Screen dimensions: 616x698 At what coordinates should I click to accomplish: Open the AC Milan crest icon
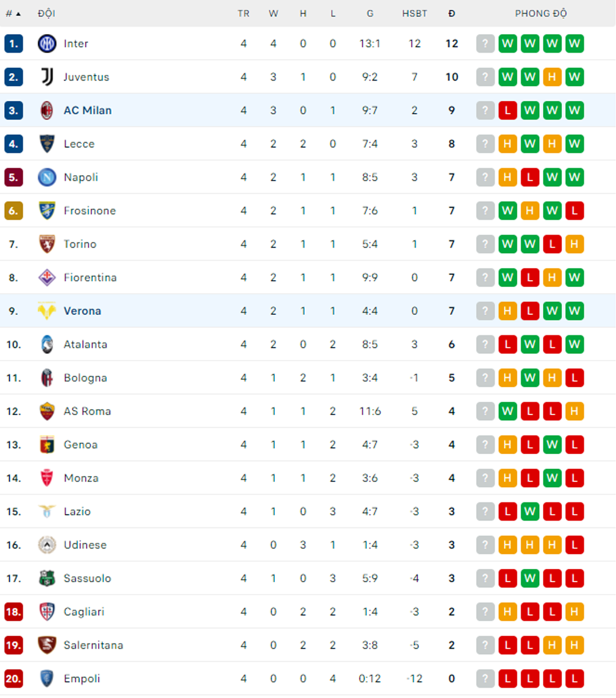(x=47, y=110)
